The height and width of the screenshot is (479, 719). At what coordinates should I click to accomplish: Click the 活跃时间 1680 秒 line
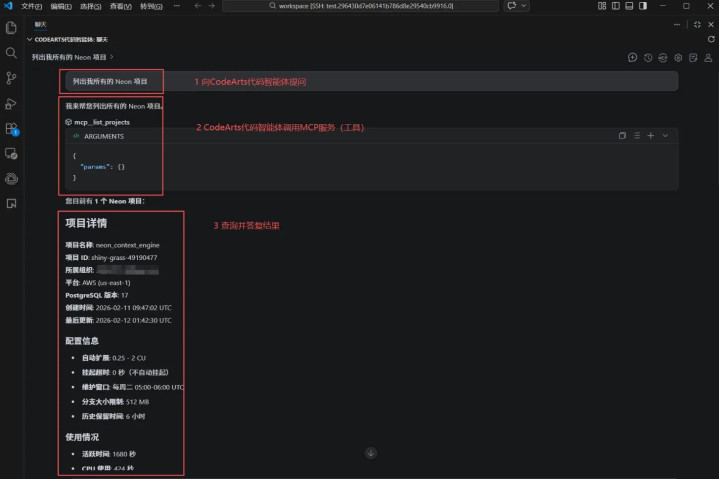pyautogui.click(x=109, y=454)
